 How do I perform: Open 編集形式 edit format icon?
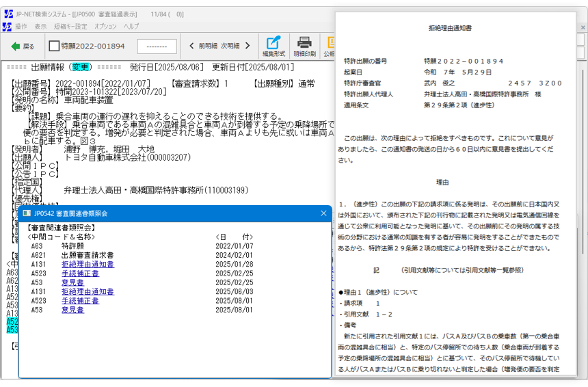pos(273,46)
